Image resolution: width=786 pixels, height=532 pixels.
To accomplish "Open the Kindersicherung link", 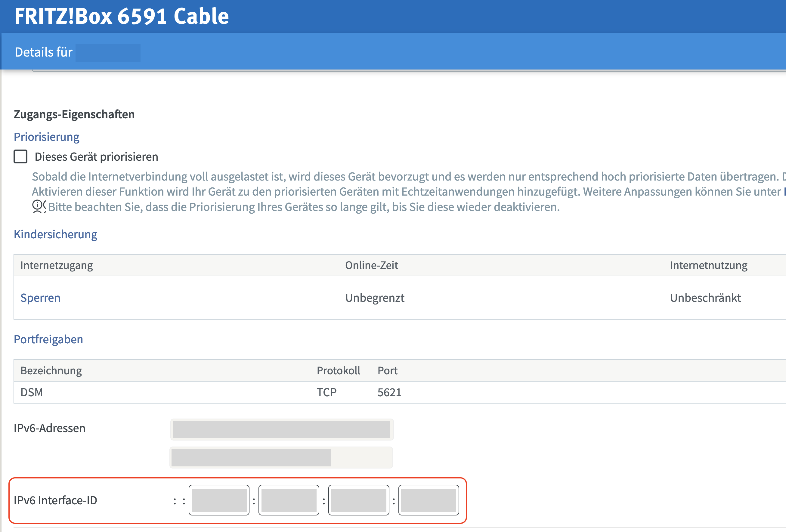I will (x=55, y=234).
